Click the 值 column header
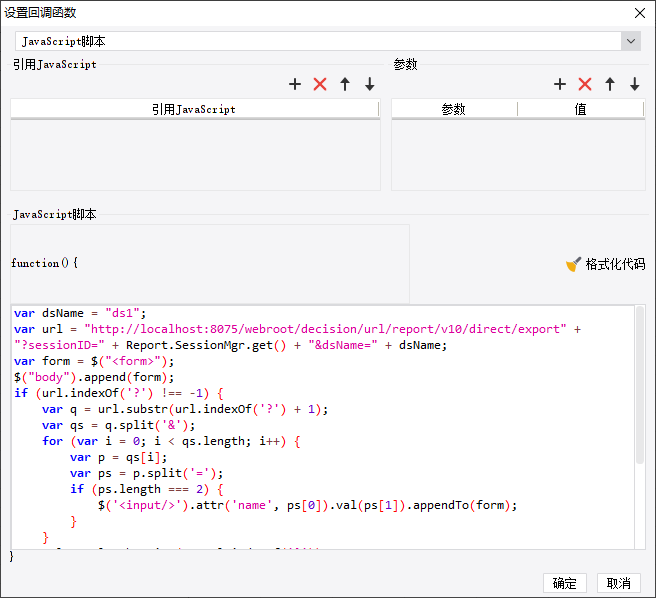Image resolution: width=656 pixels, height=598 pixels. [x=581, y=109]
